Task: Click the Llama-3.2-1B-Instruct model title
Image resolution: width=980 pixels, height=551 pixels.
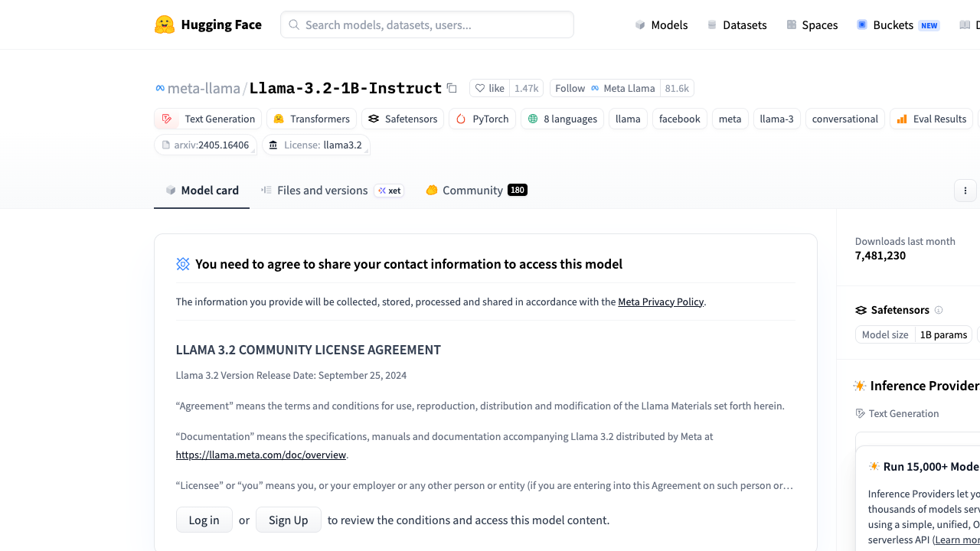Action: (345, 88)
